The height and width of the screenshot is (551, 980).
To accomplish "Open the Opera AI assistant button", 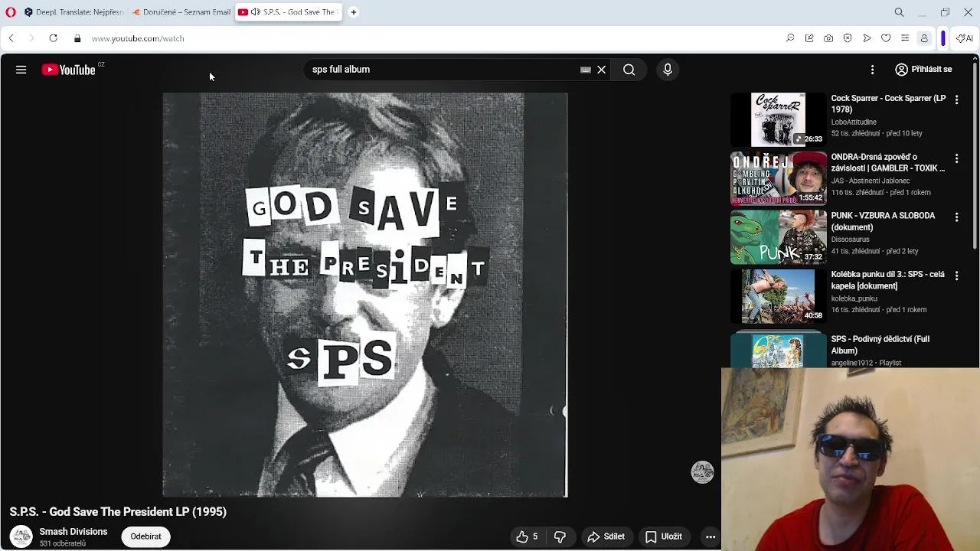I will click(965, 38).
